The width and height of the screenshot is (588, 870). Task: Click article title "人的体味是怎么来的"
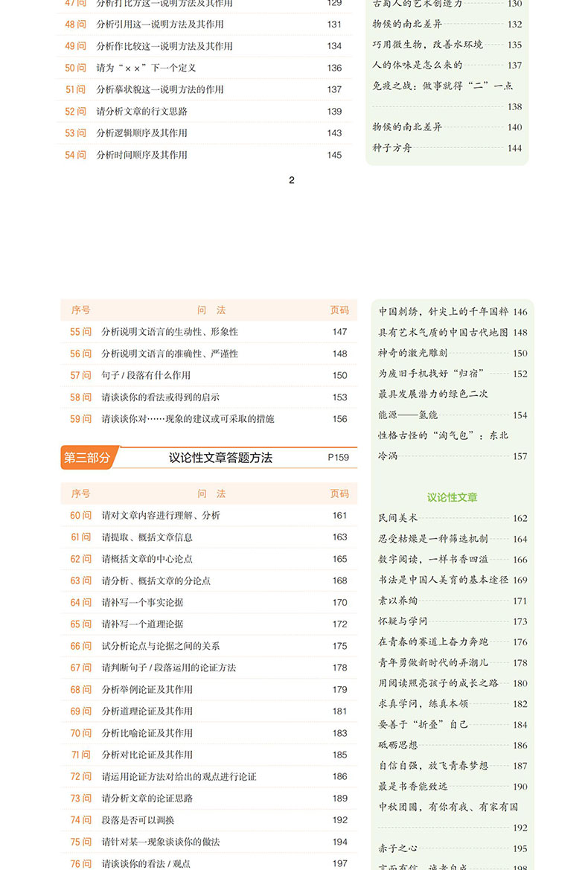click(x=417, y=65)
